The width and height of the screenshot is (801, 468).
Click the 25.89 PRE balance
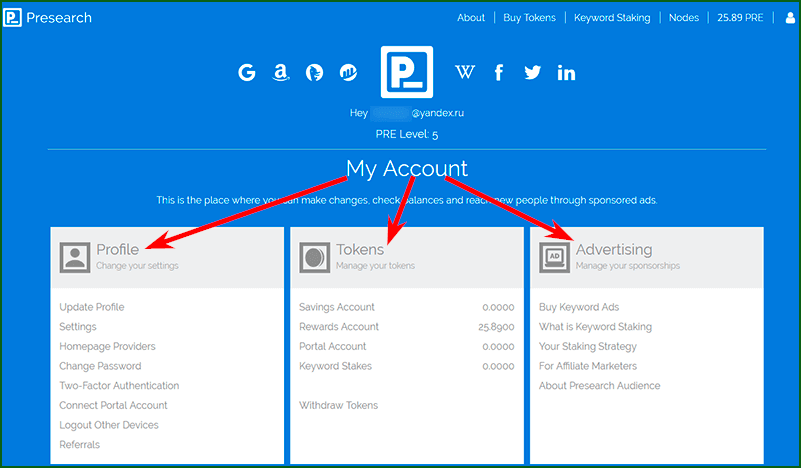click(x=740, y=18)
